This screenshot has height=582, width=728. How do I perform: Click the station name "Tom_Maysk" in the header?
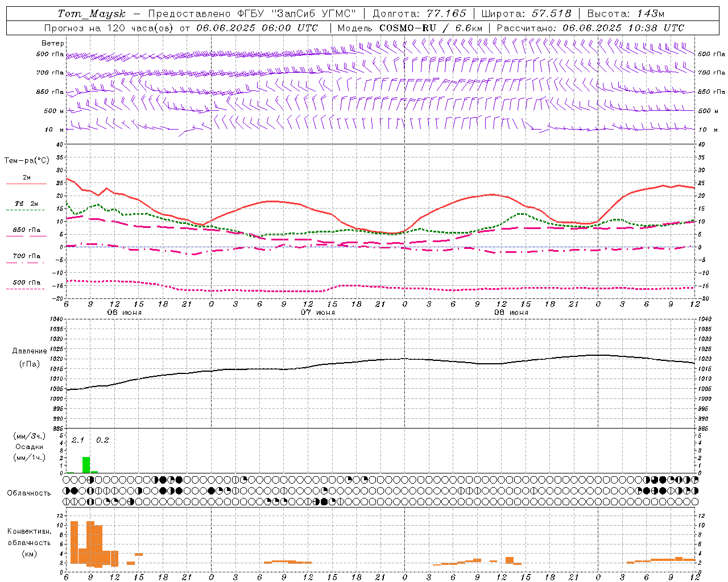tap(92, 14)
